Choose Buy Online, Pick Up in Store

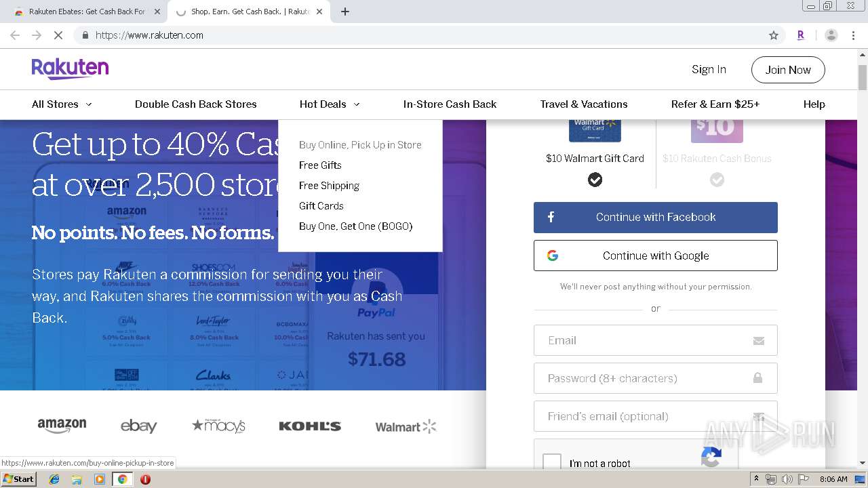pos(360,145)
